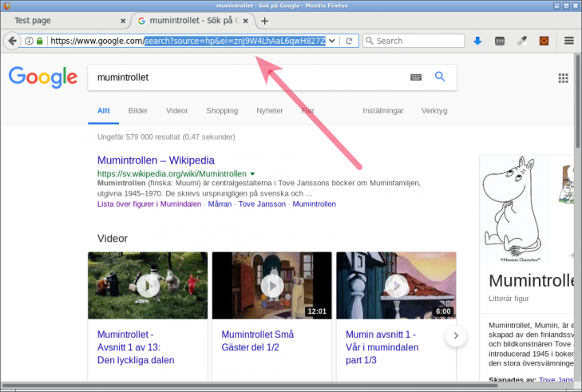This screenshot has width=582, height=392.
Task: Open Inställningar menu
Action: (382, 111)
